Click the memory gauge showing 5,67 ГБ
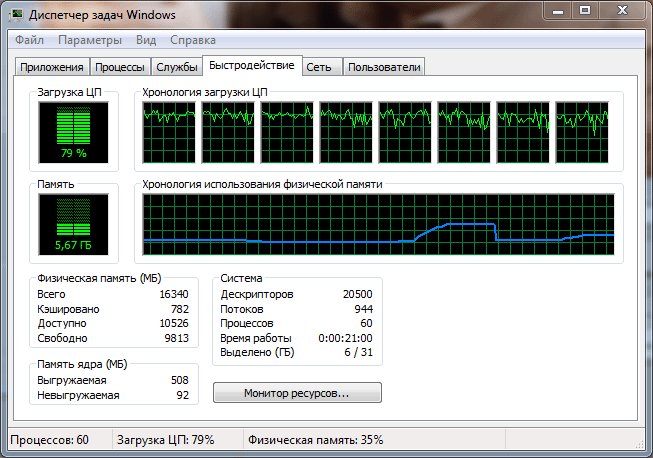This screenshot has height=458, width=653. point(73,224)
